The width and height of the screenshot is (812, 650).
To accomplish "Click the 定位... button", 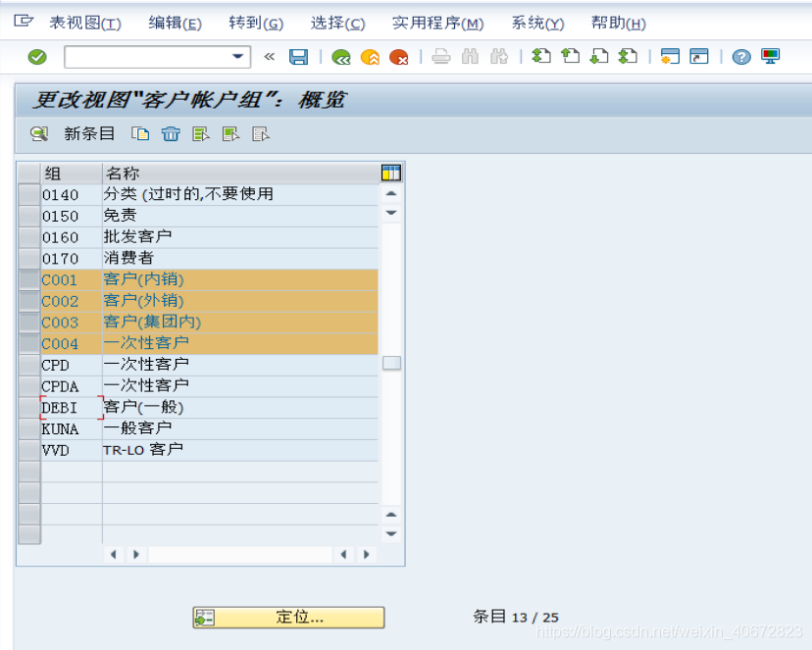I will [288, 618].
